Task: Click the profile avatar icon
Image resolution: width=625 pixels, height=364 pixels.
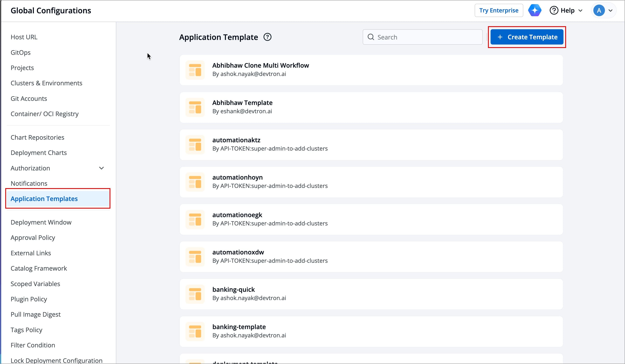Action: (x=599, y=10)
